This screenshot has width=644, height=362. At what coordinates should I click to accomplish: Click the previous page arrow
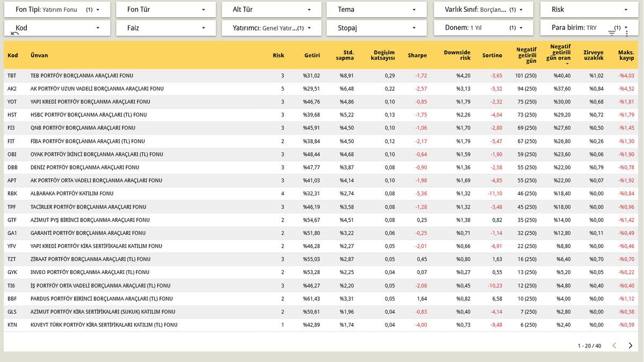[x=614, y=345]
